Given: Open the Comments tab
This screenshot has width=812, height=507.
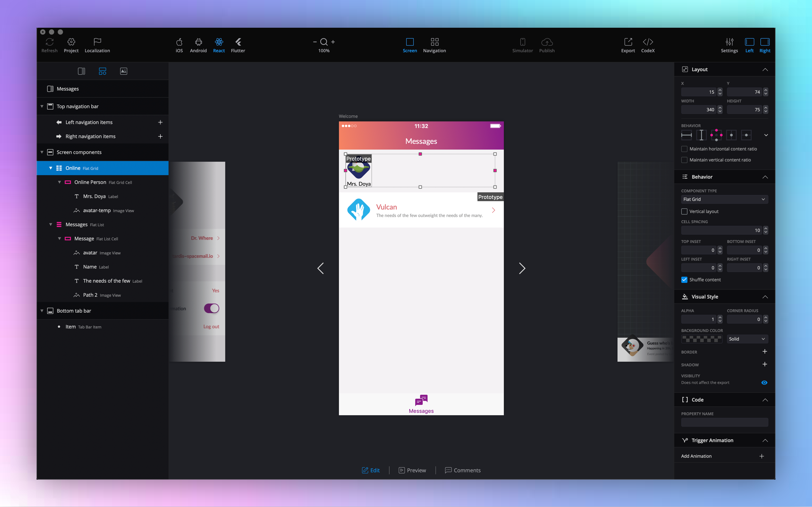Looking at the screenshot, I should 463,470.
